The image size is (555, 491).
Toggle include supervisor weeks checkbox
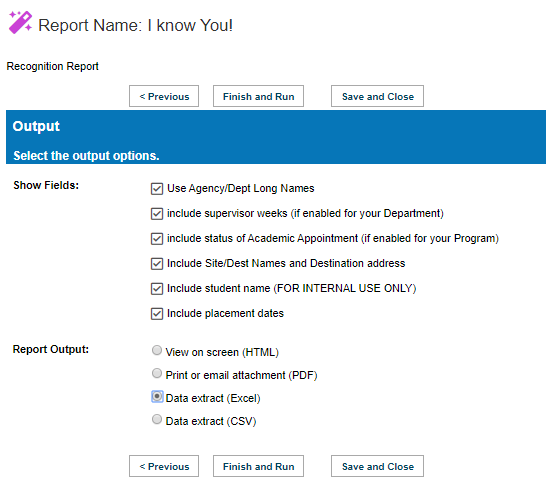[x=157, y=214]
